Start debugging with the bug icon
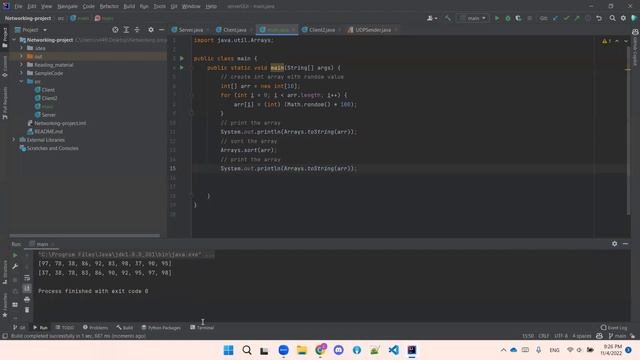 (x=508, y=18)
